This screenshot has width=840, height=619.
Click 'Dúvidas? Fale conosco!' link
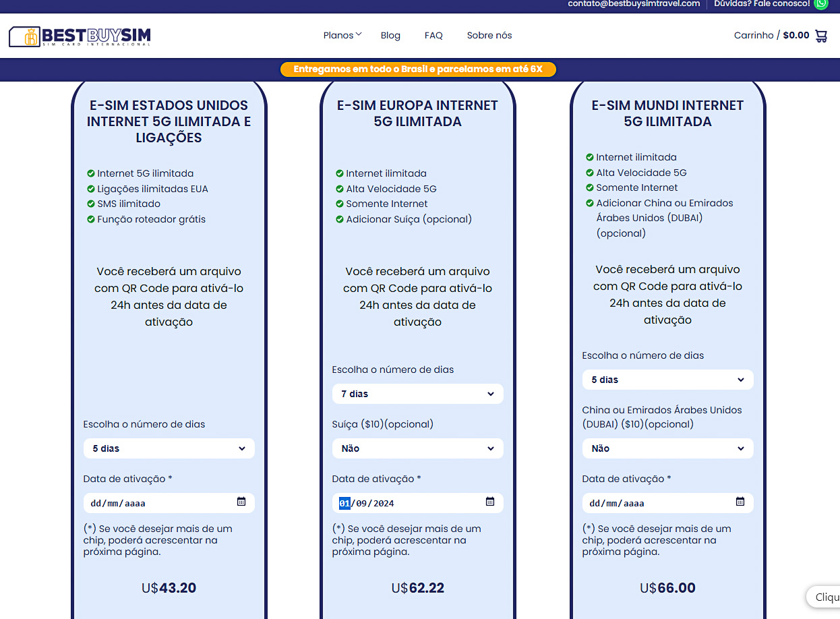point(761,3)
